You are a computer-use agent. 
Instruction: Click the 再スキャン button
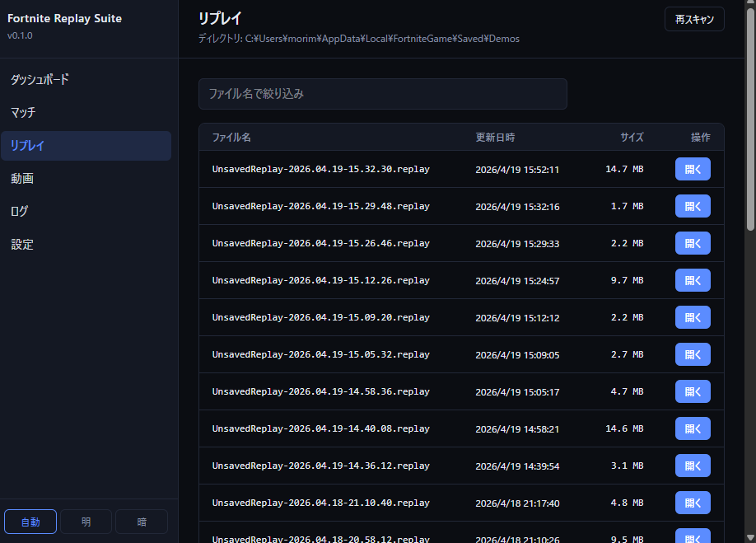click(x=693, y=19)
